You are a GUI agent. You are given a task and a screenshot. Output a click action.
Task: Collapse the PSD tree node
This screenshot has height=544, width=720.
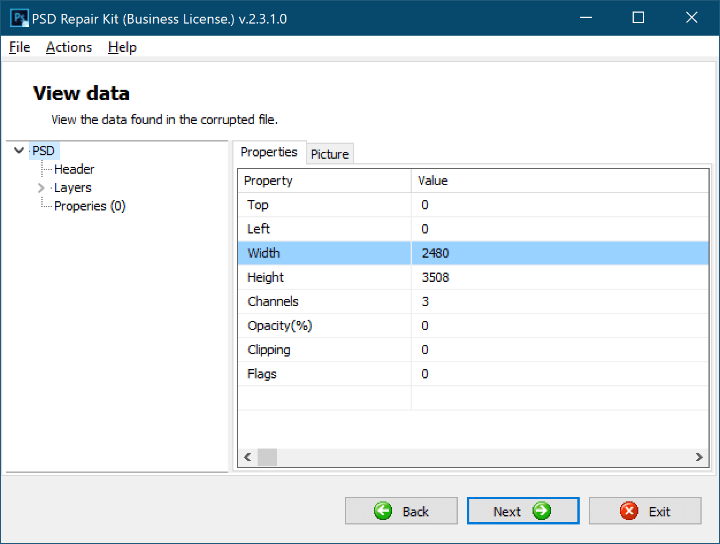point(19,150)
